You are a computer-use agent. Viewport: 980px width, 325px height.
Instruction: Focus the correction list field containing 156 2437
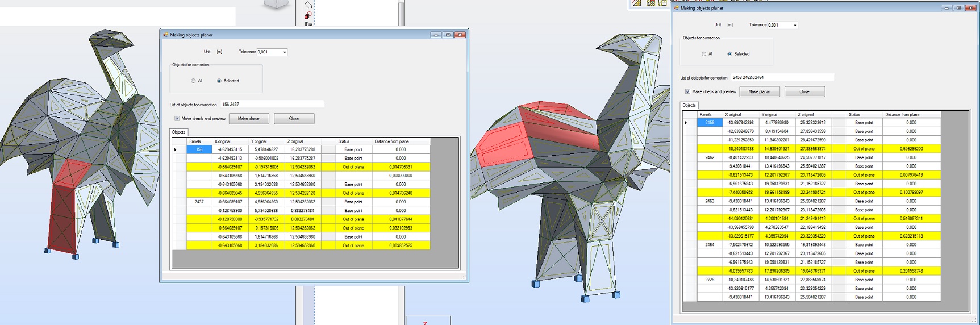pos(272,105)
